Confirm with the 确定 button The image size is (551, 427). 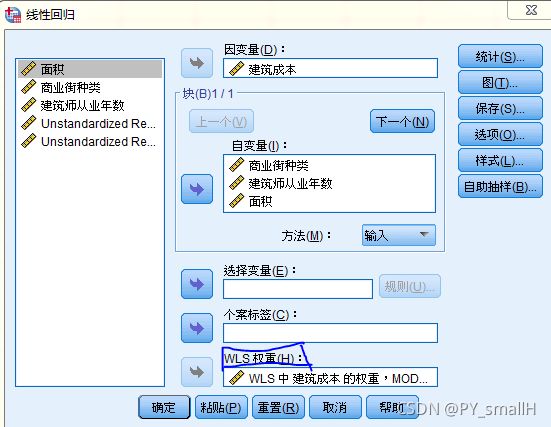(164, 407)
